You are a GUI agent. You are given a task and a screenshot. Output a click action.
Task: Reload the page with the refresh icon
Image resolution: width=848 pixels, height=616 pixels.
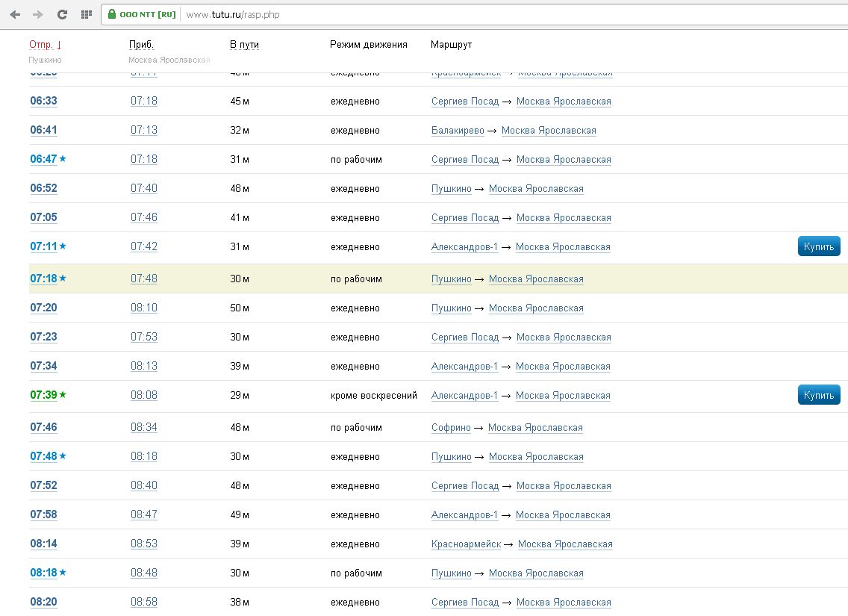coord(62,15)
